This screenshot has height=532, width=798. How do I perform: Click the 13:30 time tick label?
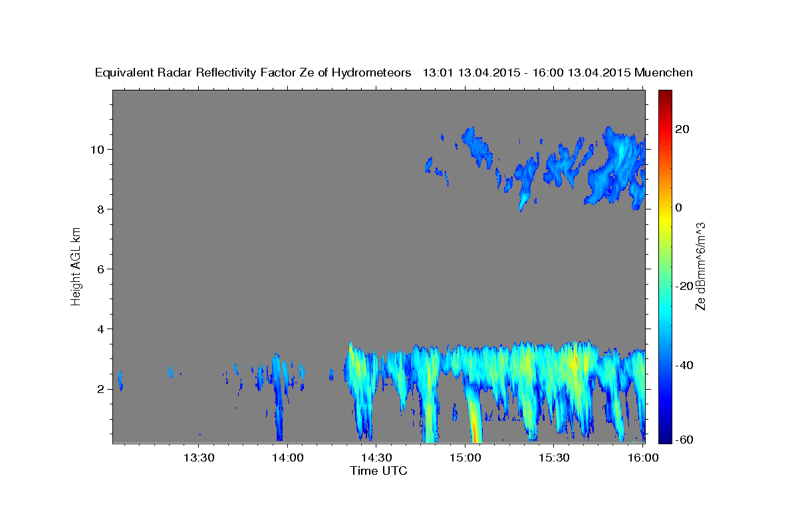(198, 458)
